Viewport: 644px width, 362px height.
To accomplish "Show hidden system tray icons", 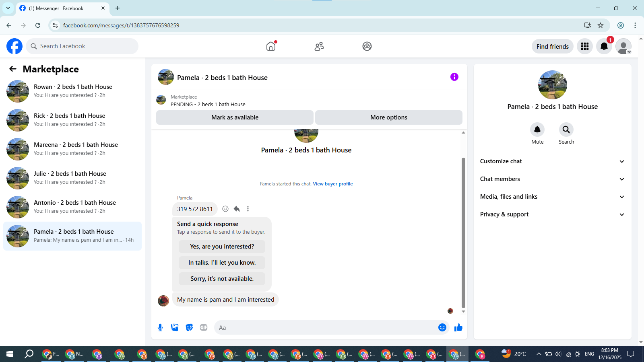I will click(x=539, y=354).
